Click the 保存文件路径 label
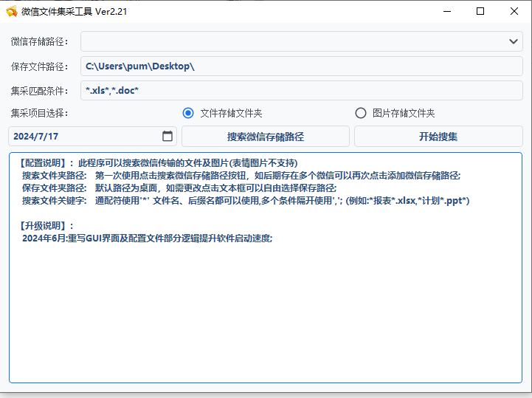 39,66
